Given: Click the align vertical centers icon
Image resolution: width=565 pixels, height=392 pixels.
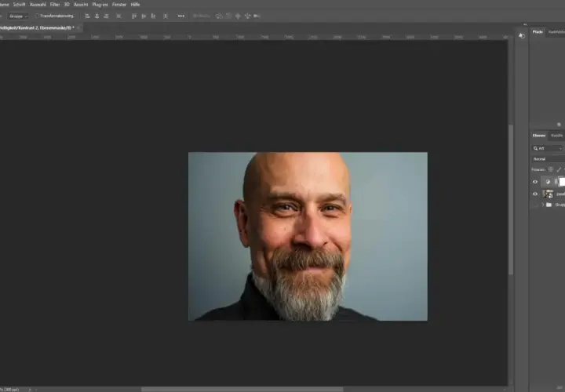Looking at the screenshot, I should point(144,16).
